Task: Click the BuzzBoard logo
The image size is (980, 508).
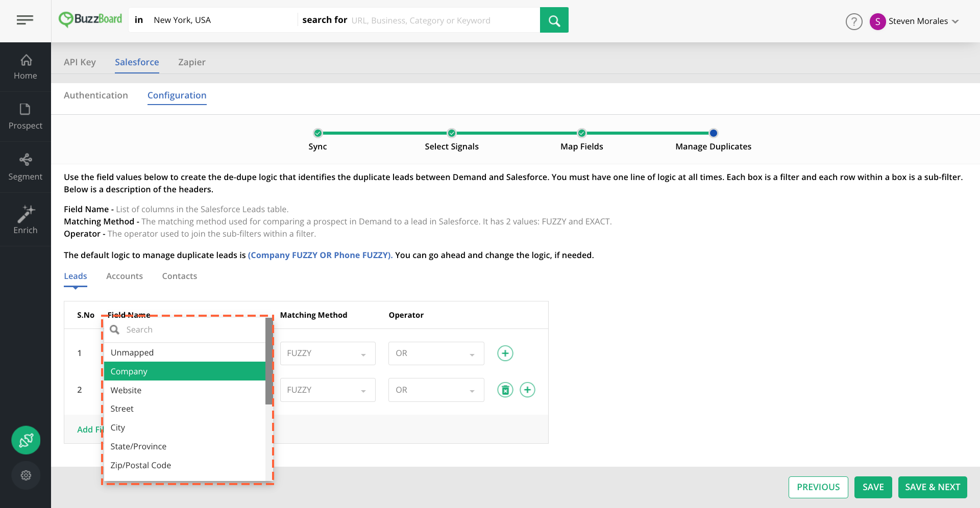Action: coord(90,19)
